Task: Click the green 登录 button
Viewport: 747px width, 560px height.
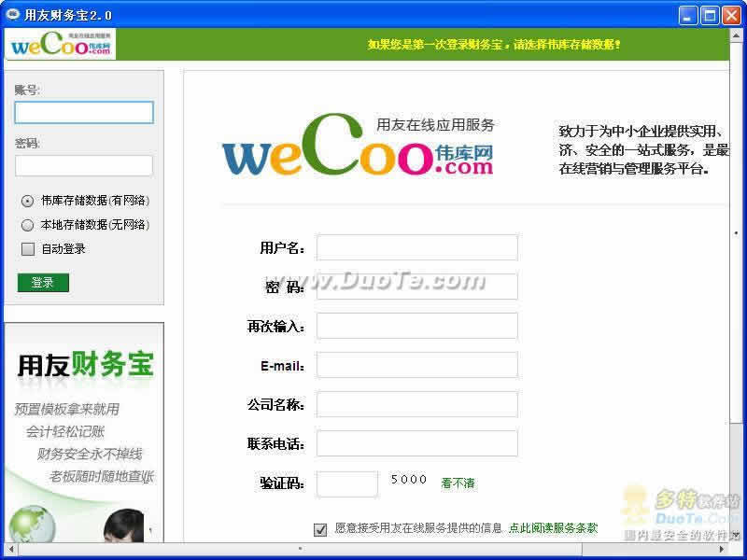Action: [43, 283]
